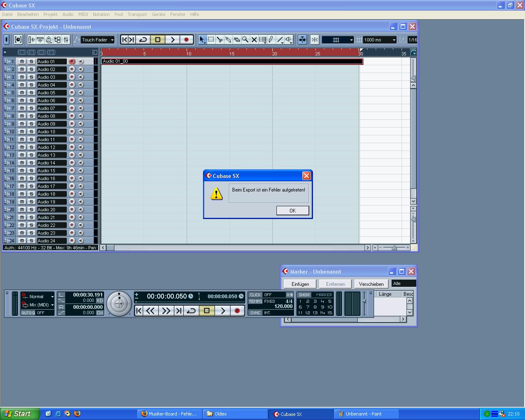Select the Scissors split tool
The image size is (525, 420).
[219, 40]
